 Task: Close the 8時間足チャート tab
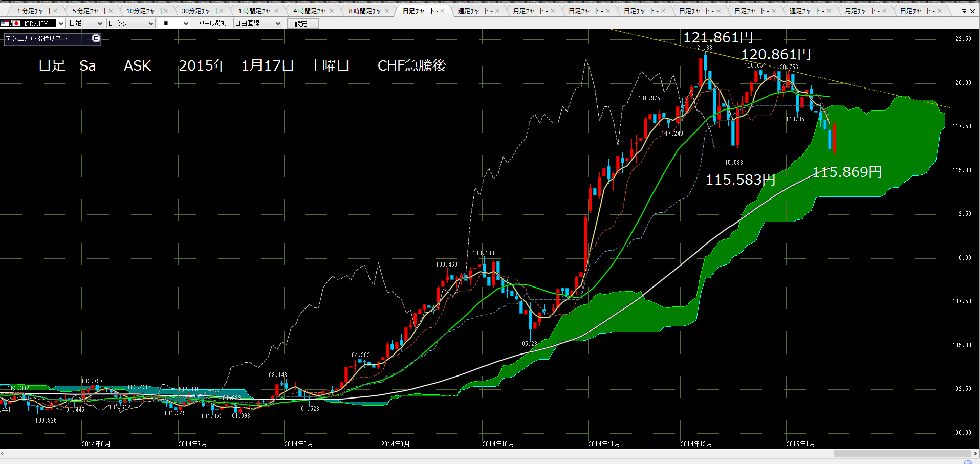(387, 11)
